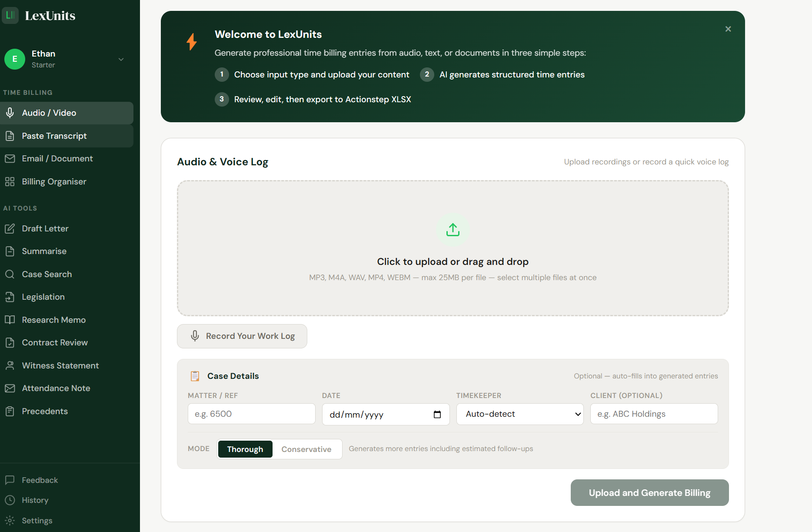Expand the Ethan account menu chevron
Screen dimensions: 812x532
coord(121,59)
